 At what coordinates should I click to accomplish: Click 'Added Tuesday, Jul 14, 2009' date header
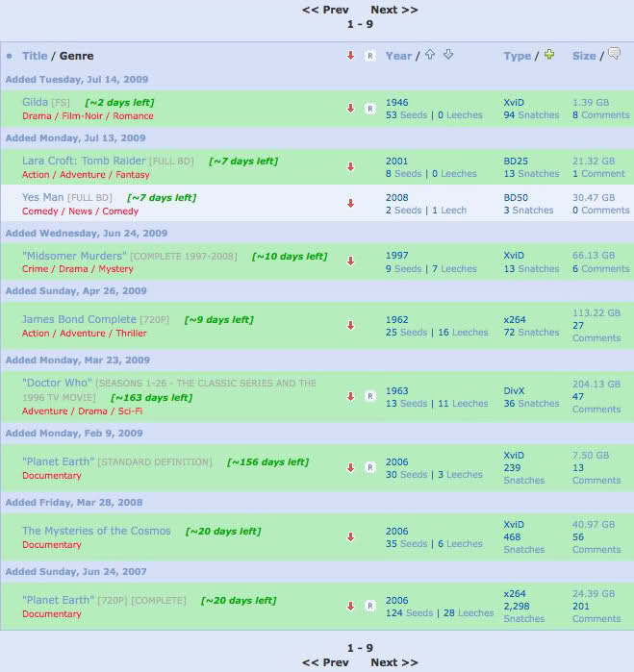77,79
